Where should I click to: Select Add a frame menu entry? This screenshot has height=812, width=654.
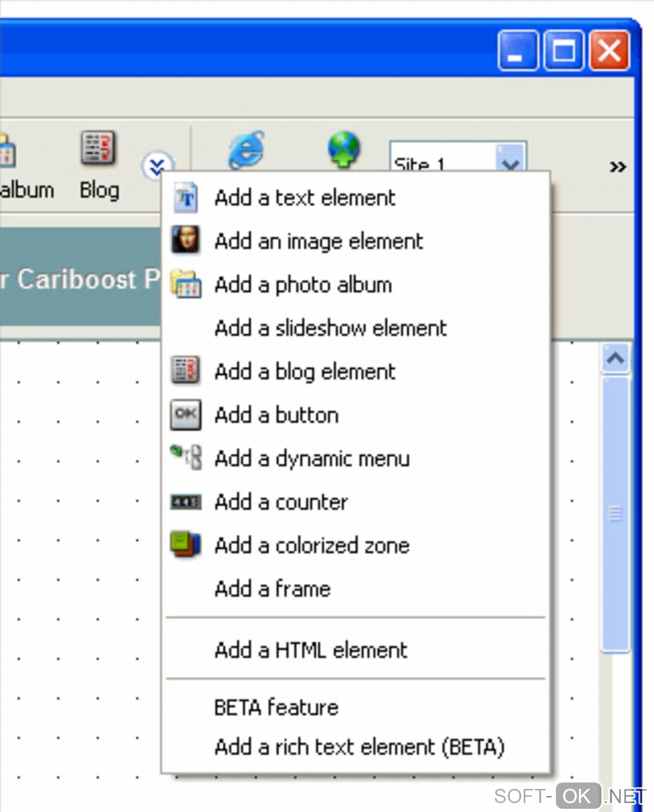[x=272, y=588]
